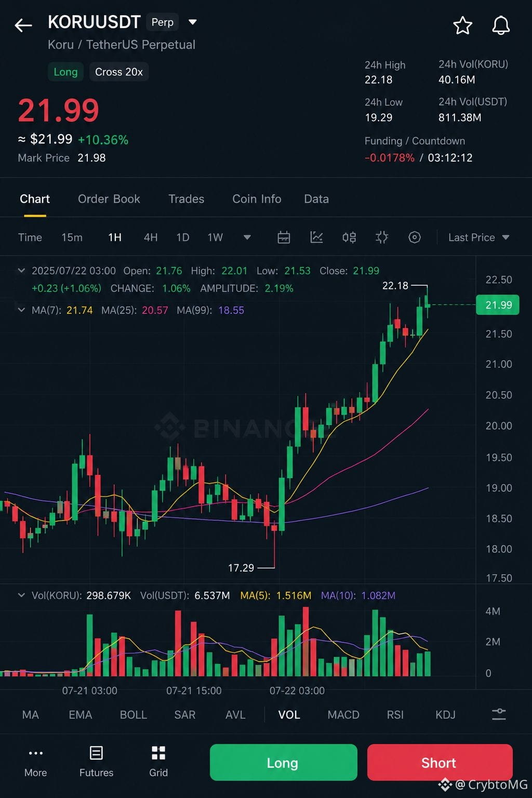Viewport: 532px width, 798px height.
Task: Tap the green Long button
Action: point(283,762)
